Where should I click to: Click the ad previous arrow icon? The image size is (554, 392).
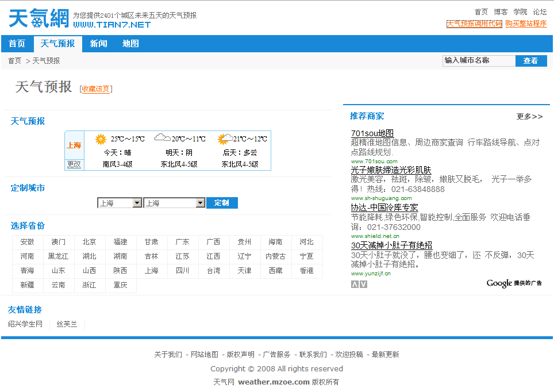coord(355,284)
